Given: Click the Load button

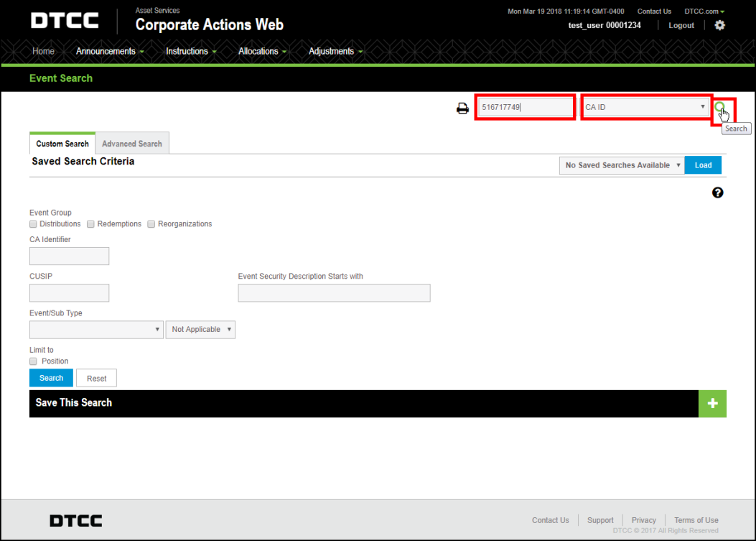Looking at the screenshot, I should (703, 165).
